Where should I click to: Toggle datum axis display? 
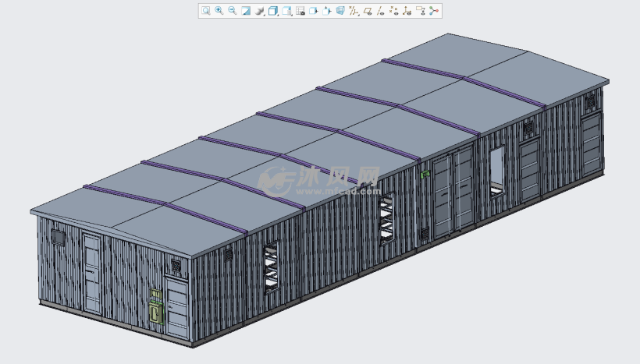381,11
